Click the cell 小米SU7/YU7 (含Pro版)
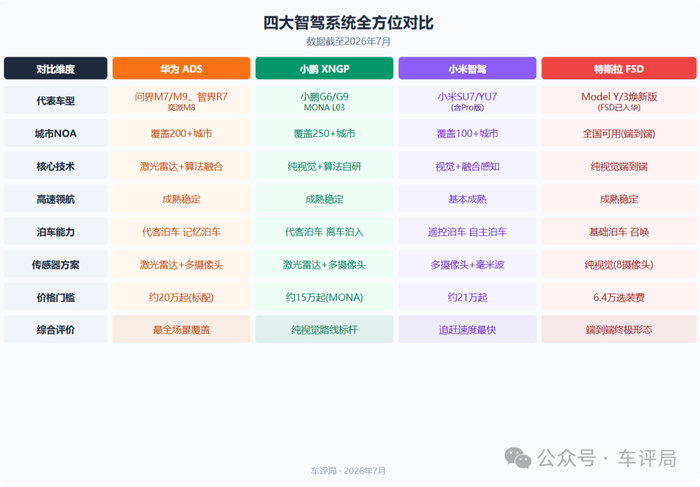This screenshot has height=487, width=700. coord(467,100)
